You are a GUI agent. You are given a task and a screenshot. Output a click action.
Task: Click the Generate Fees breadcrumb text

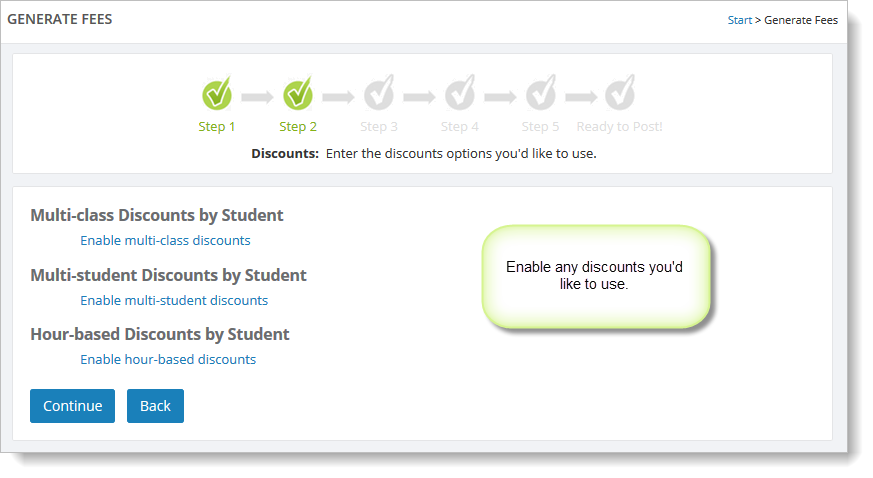(801, 20)
